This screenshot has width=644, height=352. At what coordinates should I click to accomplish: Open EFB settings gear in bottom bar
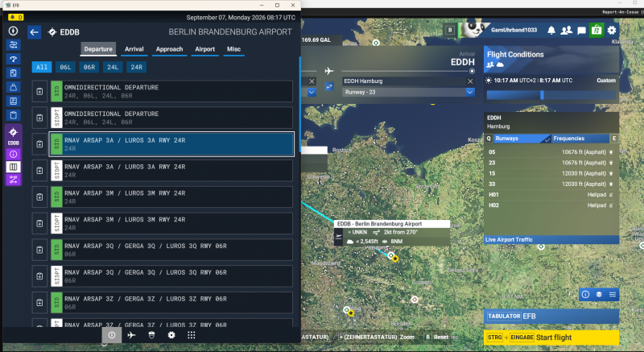171,335
